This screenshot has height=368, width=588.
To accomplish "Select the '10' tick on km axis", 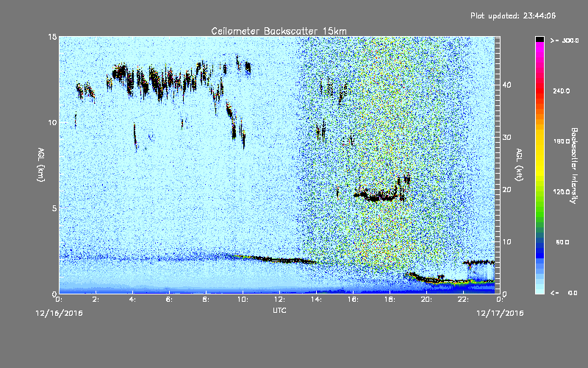I will (x=52, y=123).
